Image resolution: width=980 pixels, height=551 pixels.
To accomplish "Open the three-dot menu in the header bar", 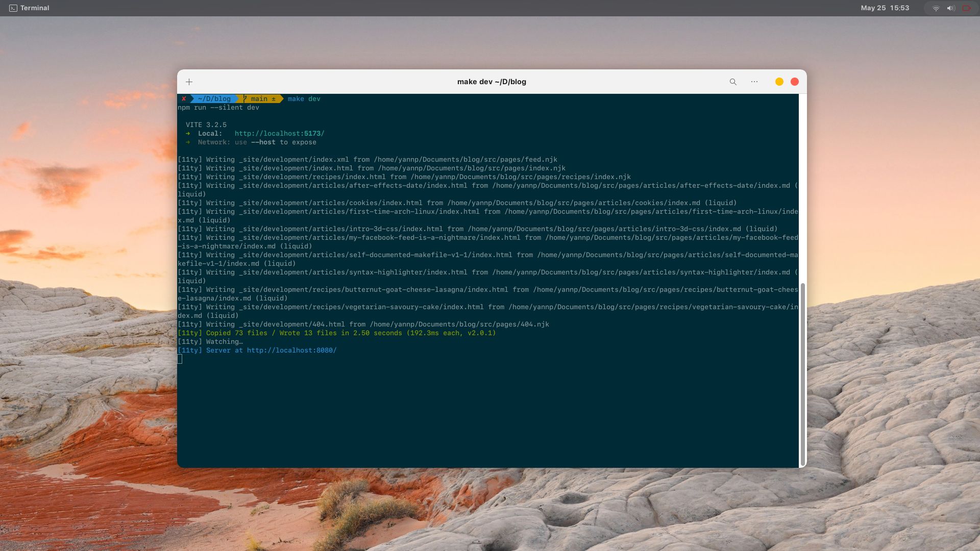I will [x=754, y=82].
